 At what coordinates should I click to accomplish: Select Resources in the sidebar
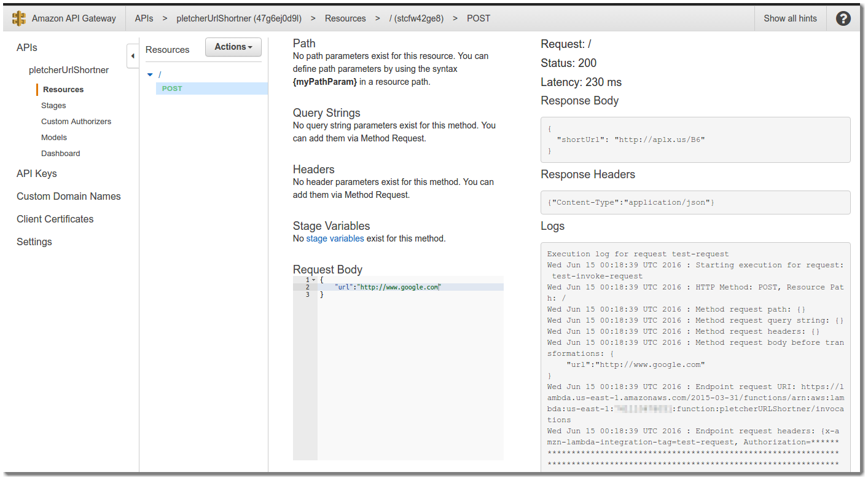tap(63, 90)
